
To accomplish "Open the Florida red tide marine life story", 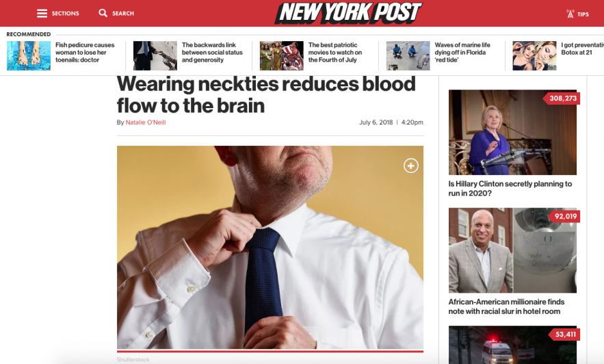I will [x=462, y=53].
